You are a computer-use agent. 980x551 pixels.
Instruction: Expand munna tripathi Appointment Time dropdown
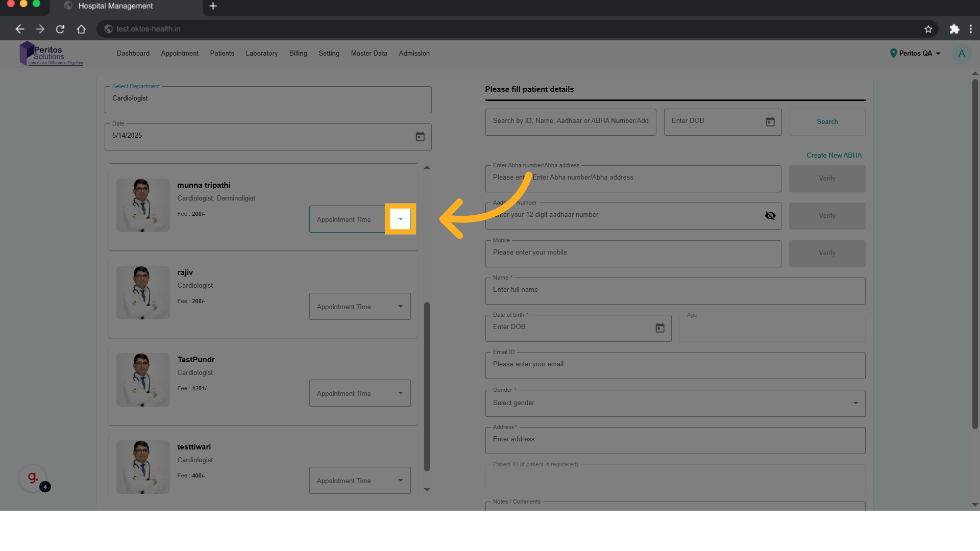[400, 219]
